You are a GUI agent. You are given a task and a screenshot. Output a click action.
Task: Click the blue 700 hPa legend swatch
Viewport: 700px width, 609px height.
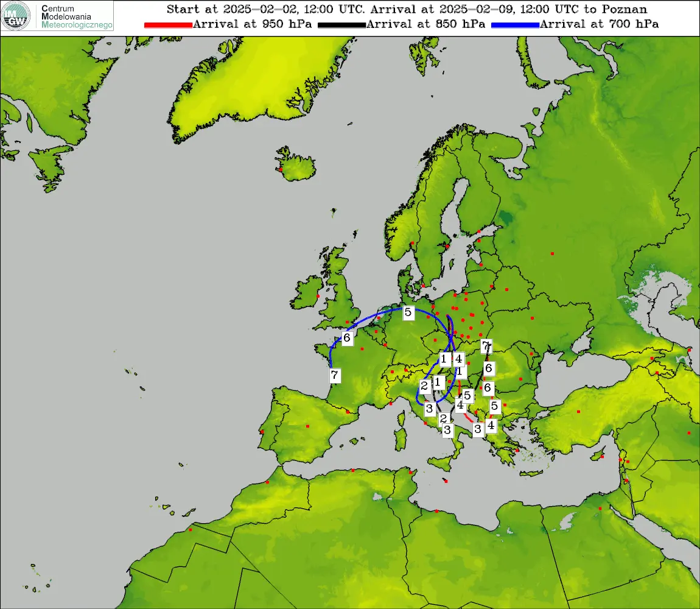pyautogui.click(x=515, y=25)
